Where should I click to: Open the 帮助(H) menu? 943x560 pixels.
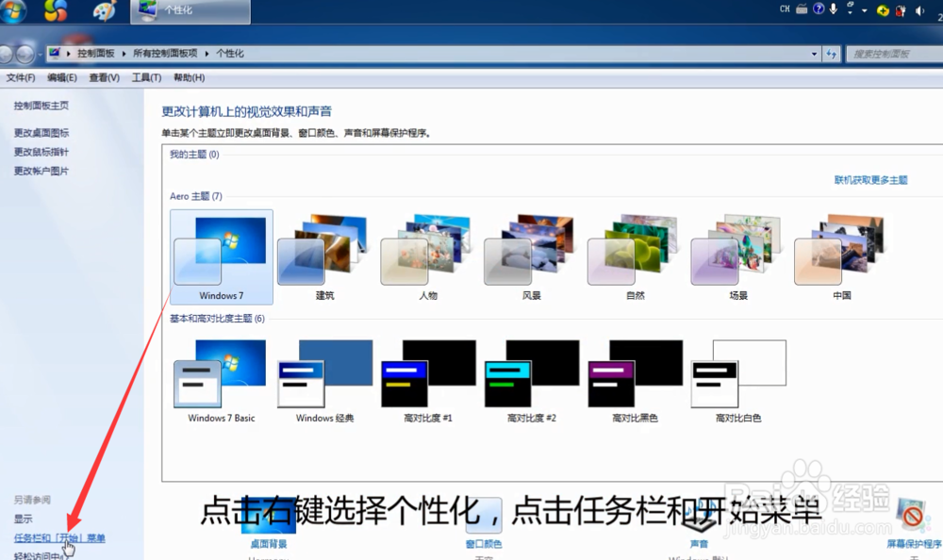click(x=189, y=77)
